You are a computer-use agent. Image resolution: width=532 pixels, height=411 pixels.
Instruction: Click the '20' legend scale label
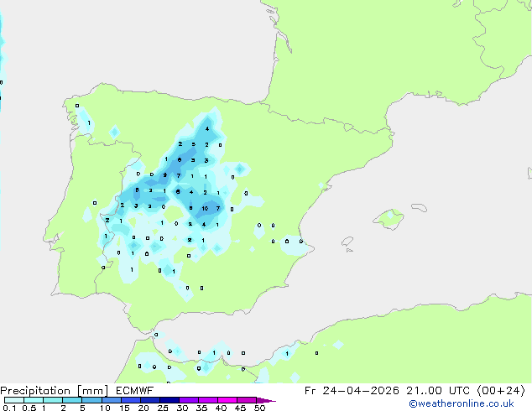pos(143,408)
